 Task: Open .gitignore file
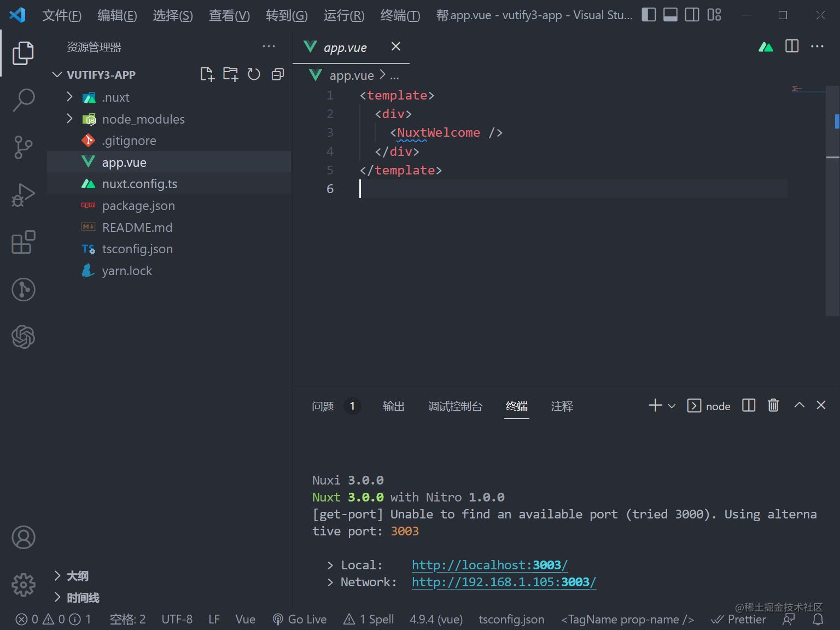169,141
